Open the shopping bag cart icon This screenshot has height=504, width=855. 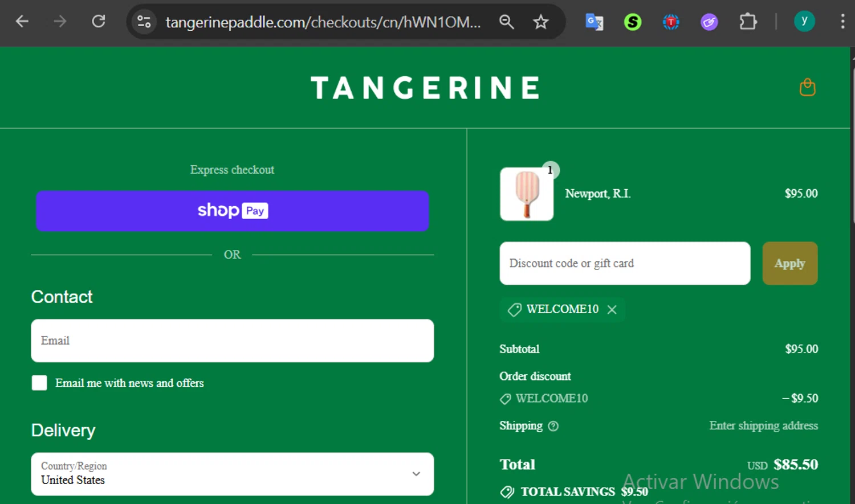pos(808,87)
